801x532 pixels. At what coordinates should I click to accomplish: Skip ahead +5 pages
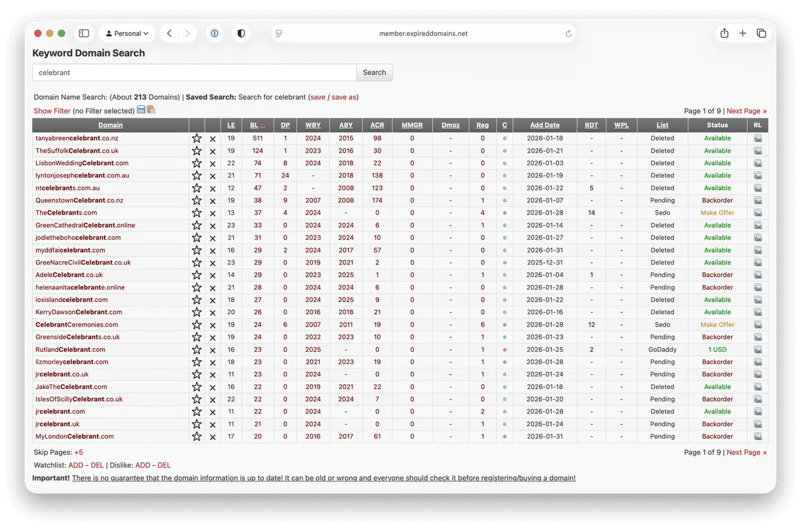click(x=78, y=452)
